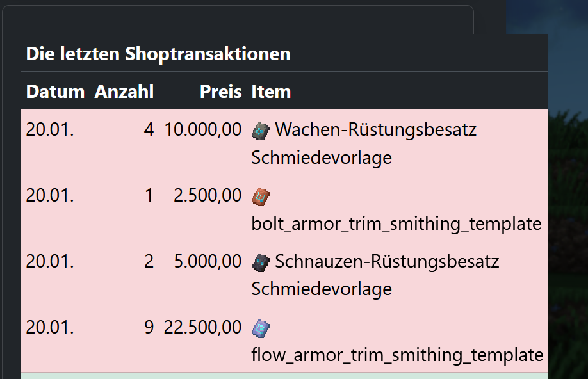588x379 pixels.
Task: Click the quantity 9 cell
Action: [x=149, y=327]
